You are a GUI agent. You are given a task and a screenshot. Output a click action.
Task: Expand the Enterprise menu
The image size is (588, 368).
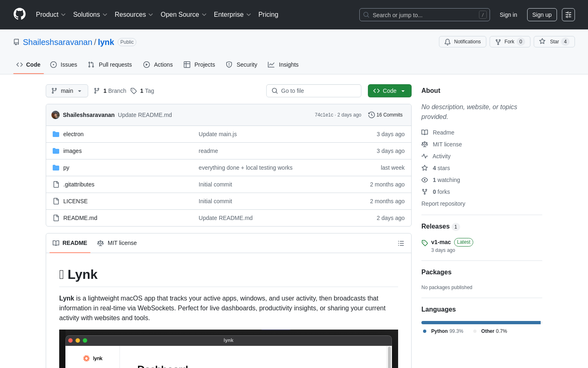tap(232, 14)
